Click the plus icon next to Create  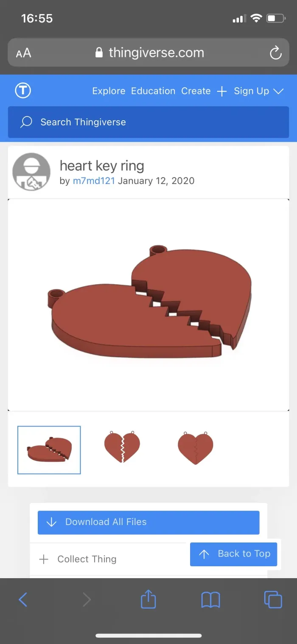point(222,91)
